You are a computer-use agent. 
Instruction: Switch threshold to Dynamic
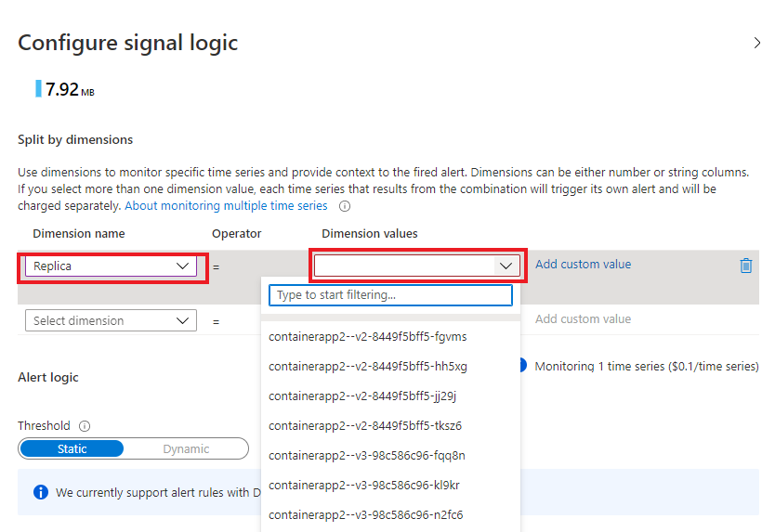click(x=186, y=448)
